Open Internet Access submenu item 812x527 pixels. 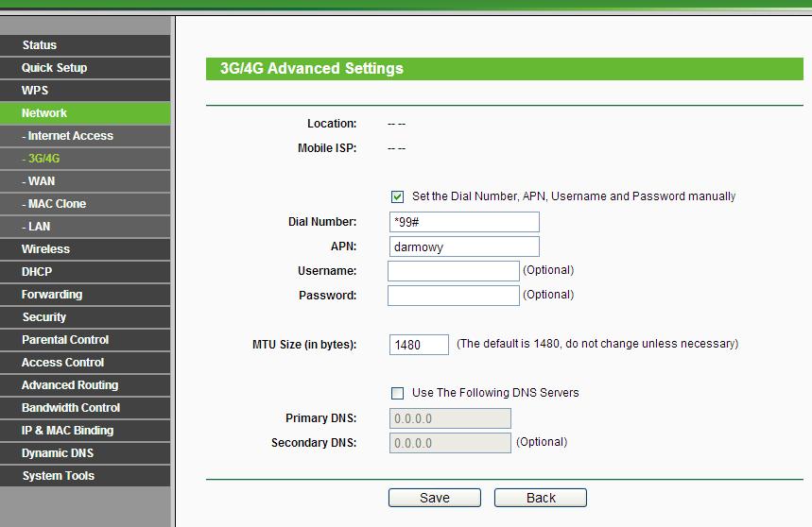pyautogui.click(x=68, y=136)
